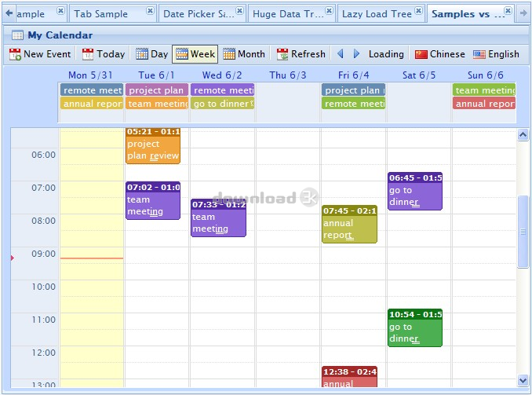Click the New Event calendar icon
The height and width of the screenshot is (395, 532).
pos(15,54)
